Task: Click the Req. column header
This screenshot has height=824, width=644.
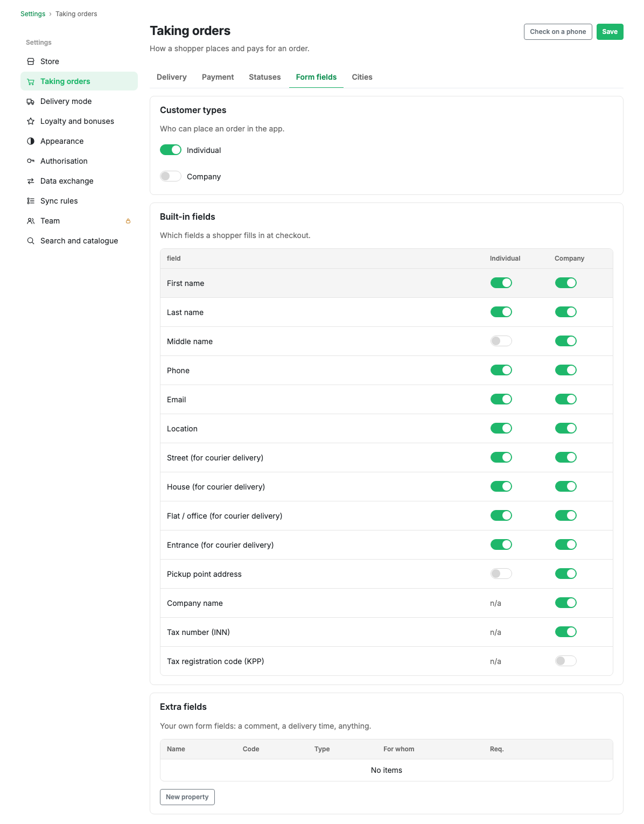Action: (497, 749)
